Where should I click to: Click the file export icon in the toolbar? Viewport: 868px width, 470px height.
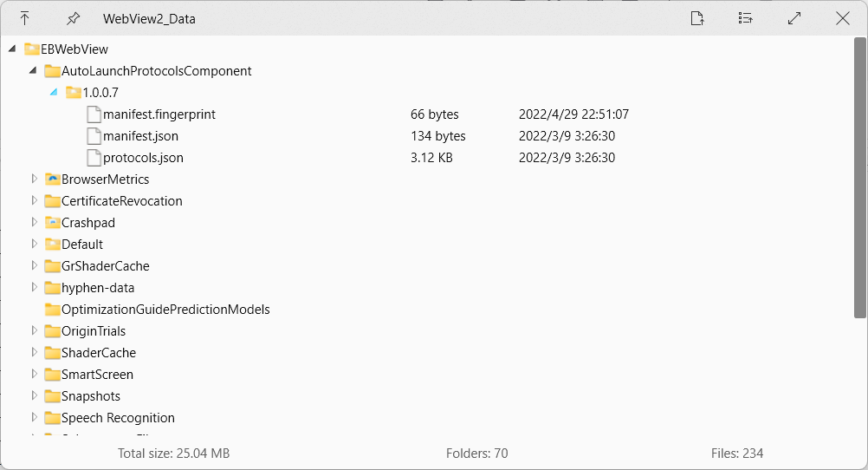tap(697, 18)
